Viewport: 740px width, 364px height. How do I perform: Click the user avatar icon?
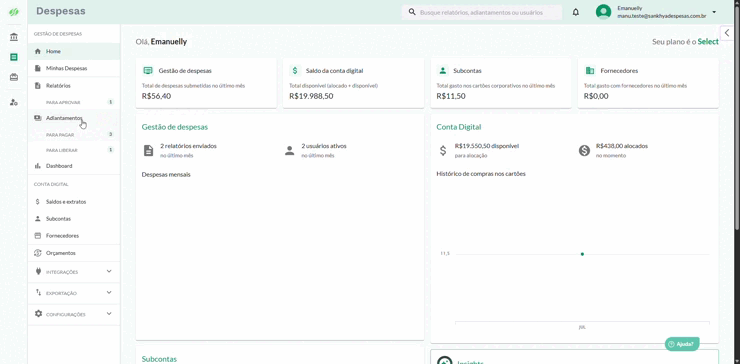603,12
